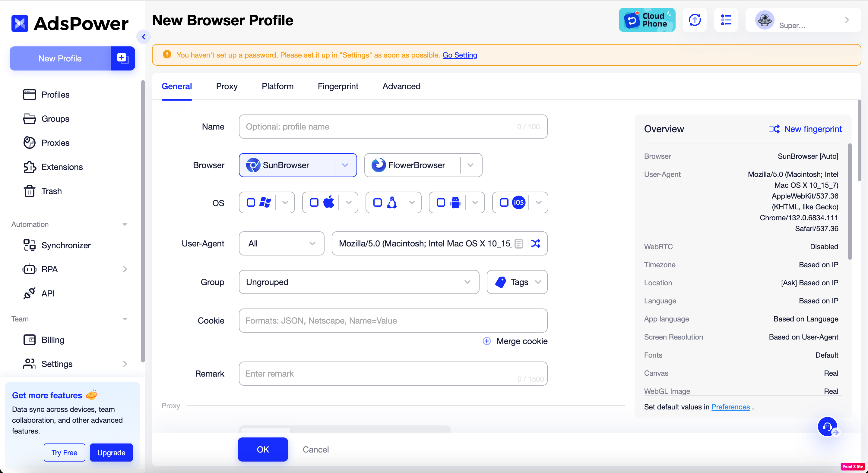This screenshot has height=473, width=868.
Task: Open the User-Agent All dropdown
Action: (281, 243)
